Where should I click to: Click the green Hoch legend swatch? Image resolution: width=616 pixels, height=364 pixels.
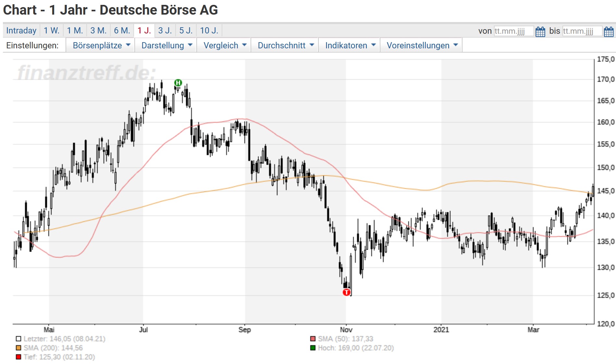[313, 348]
